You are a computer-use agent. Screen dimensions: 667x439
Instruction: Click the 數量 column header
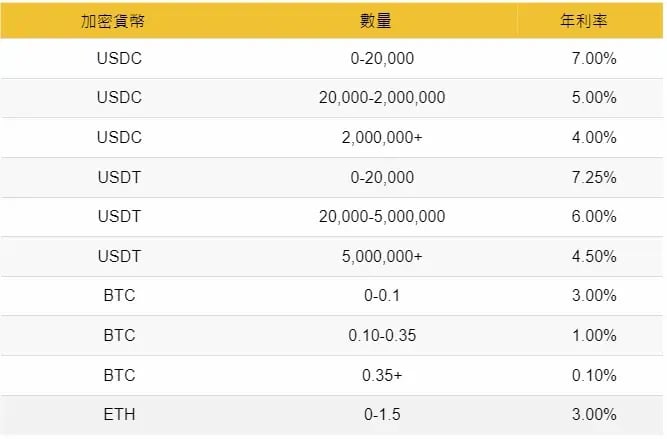(375, 20)
